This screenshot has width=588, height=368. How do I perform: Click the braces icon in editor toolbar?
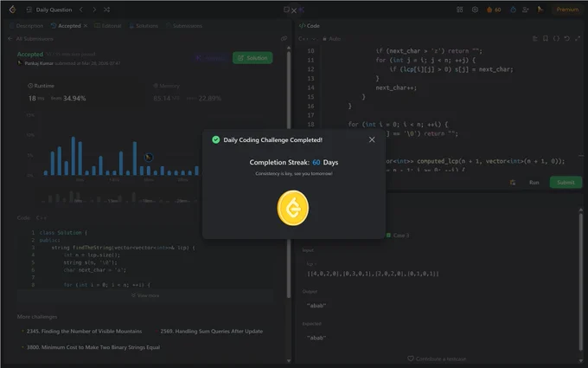(x=557, y=39)
